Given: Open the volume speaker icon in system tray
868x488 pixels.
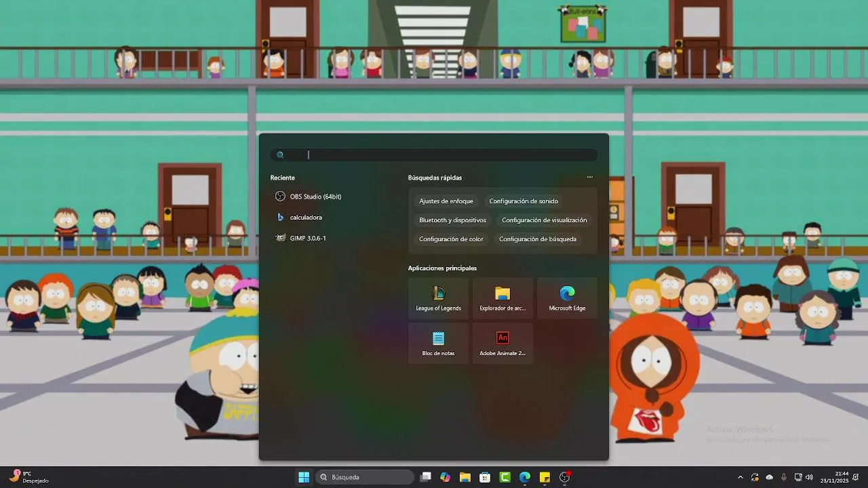Looking at the screenshot, I should pos(809,477).
